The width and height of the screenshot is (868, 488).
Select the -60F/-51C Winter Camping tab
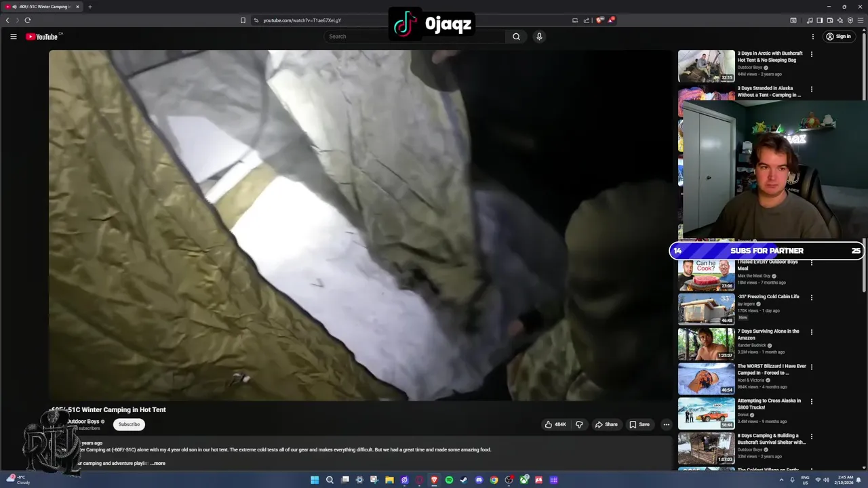click(41, 7)
